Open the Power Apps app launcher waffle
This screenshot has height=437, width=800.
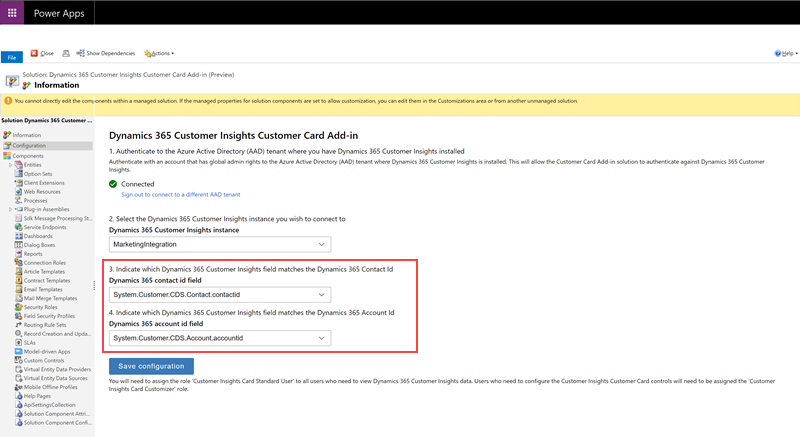tap(12, 12)
